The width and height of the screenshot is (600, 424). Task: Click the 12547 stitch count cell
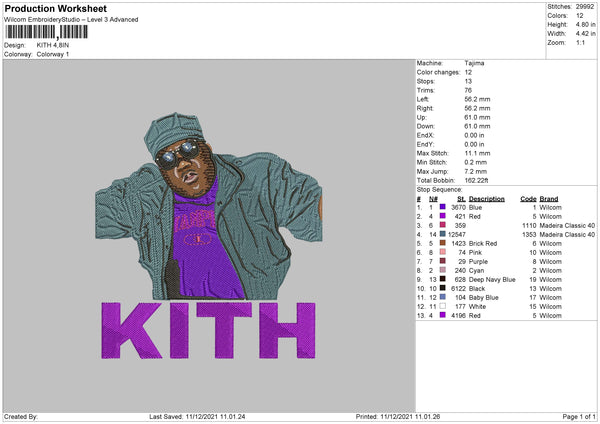pyautogui.click(x=457, y=234)
